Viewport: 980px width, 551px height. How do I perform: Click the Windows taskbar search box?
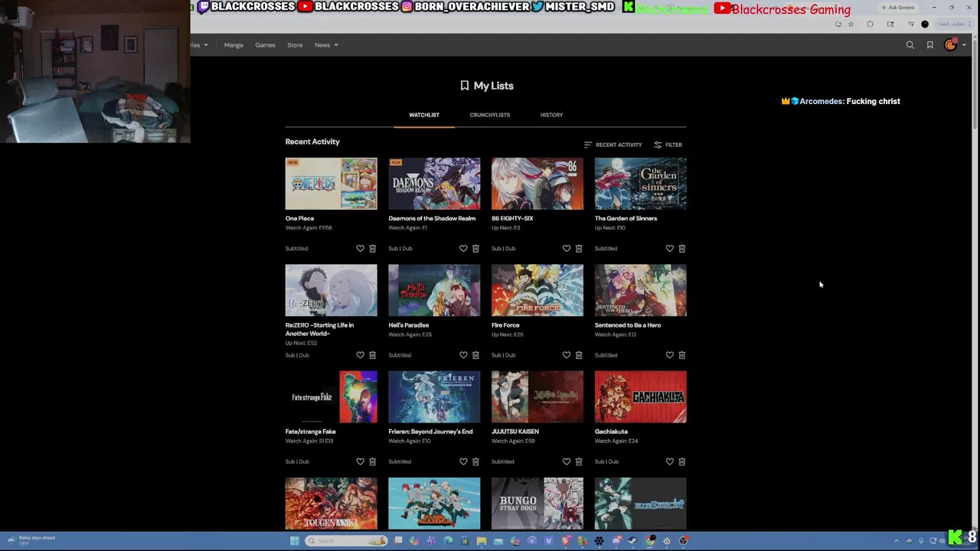tap(347, 541)
